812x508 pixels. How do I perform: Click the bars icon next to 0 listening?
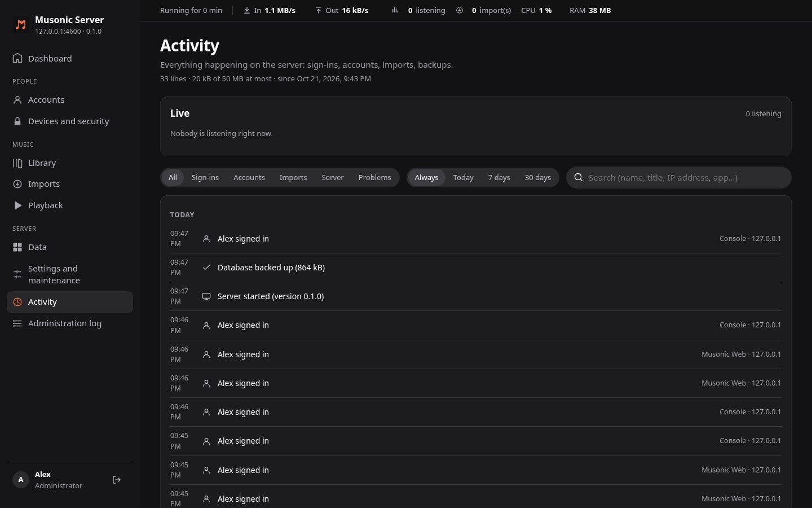pyautogui.click(x=395, y=10)
